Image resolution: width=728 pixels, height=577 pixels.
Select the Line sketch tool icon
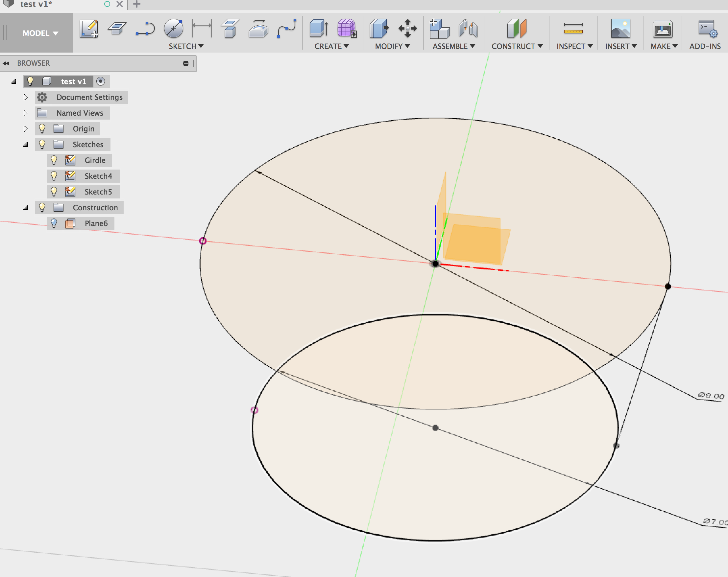(x=145, y=29)
